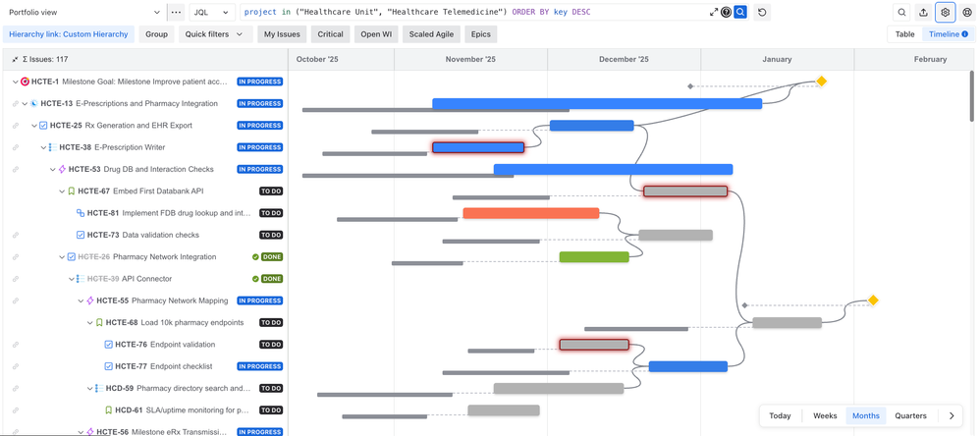Click inside the JQL query input field
Viewport: 980px width, 436px height.
click(x=475, y=12)
